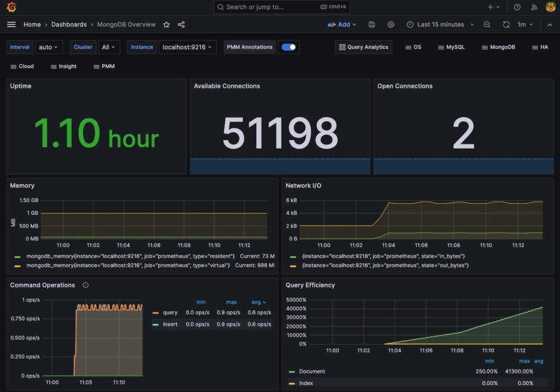
Task: Click the PMM Annotations label
Action: point(249,47)
